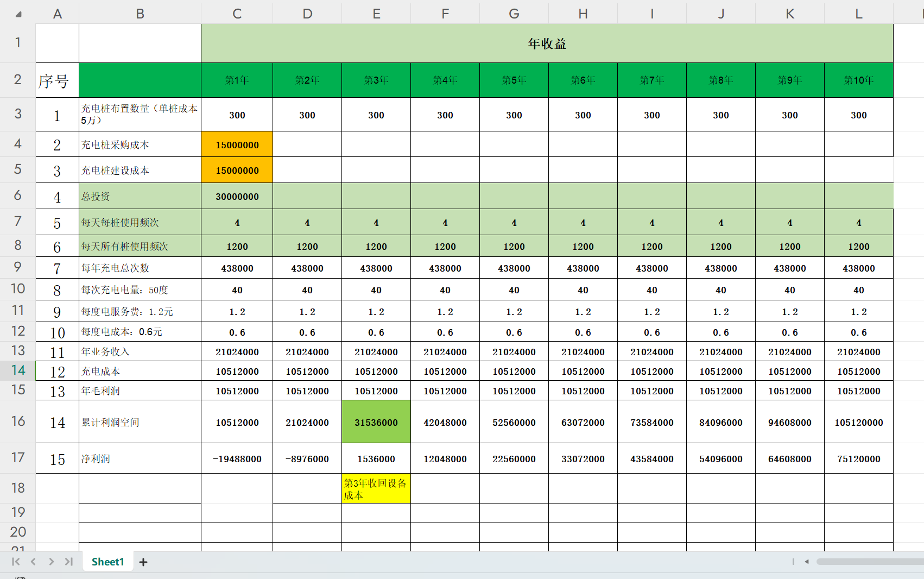Image resolution: width=924 pixels, height=579 pixels.
Task: Select the 充电成本 label cell
Action: coord(140,371)
